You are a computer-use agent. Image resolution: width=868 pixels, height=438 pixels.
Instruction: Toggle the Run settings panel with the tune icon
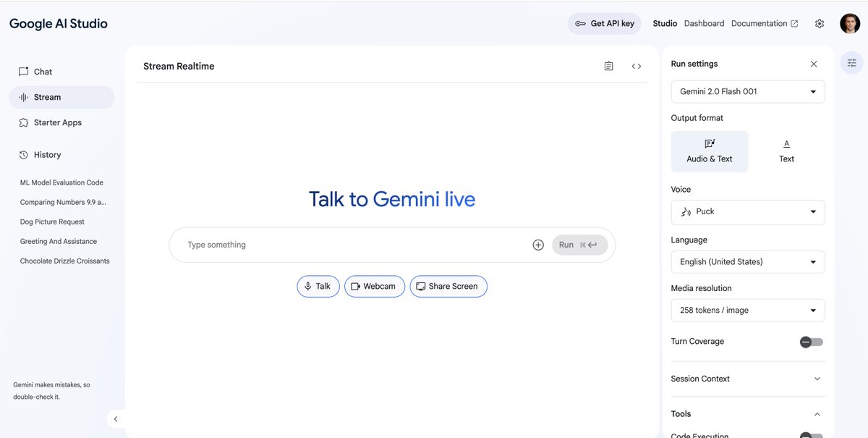851,62
